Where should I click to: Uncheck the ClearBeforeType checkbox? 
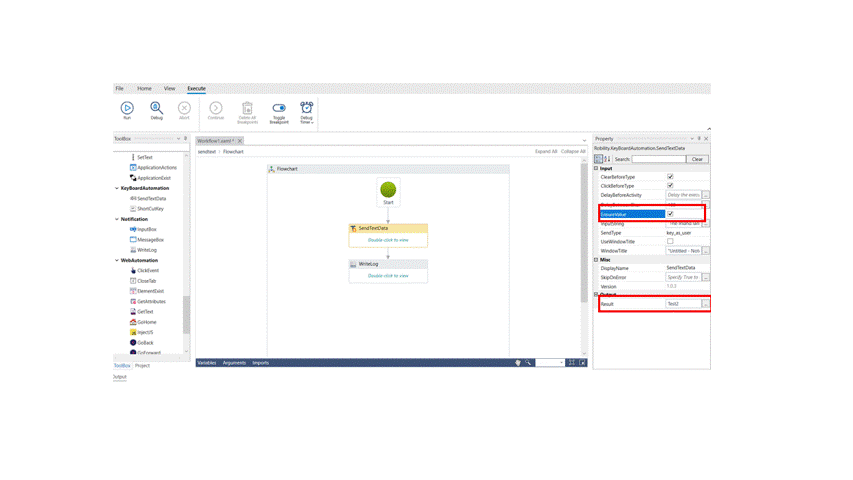point(670,177)
